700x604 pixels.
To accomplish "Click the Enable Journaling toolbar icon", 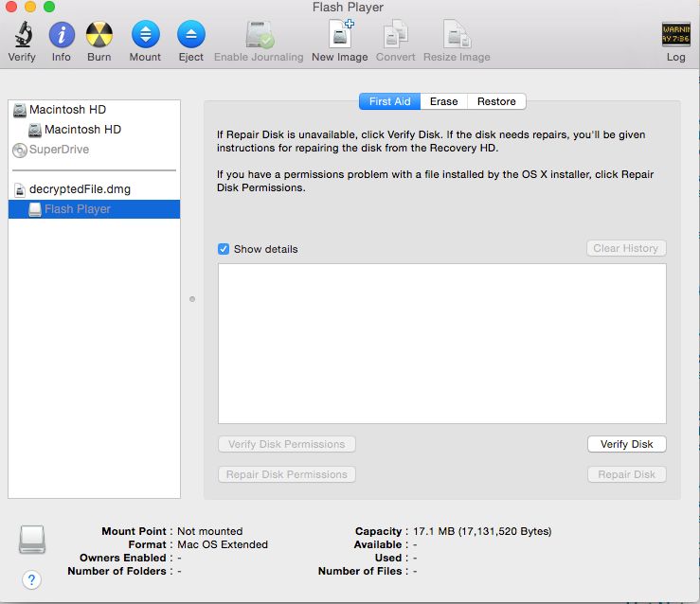I will [260, 34].
